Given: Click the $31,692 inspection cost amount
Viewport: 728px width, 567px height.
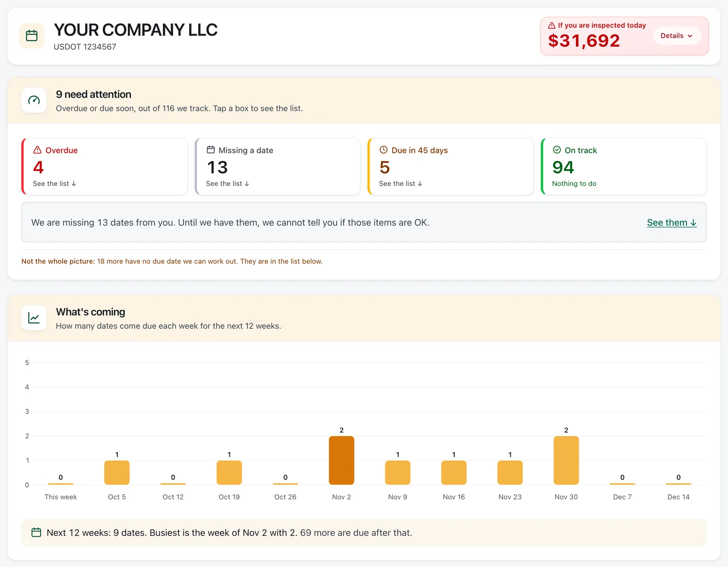Looking at the screenshot, I should (x=584, y=41).
